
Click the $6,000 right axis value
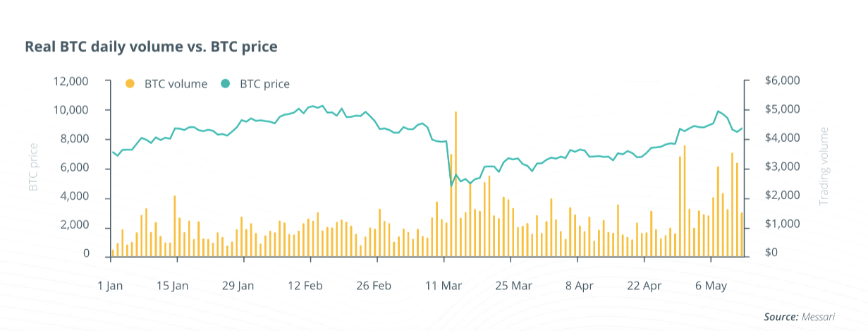pyautogui.click(x=782, y=81)
